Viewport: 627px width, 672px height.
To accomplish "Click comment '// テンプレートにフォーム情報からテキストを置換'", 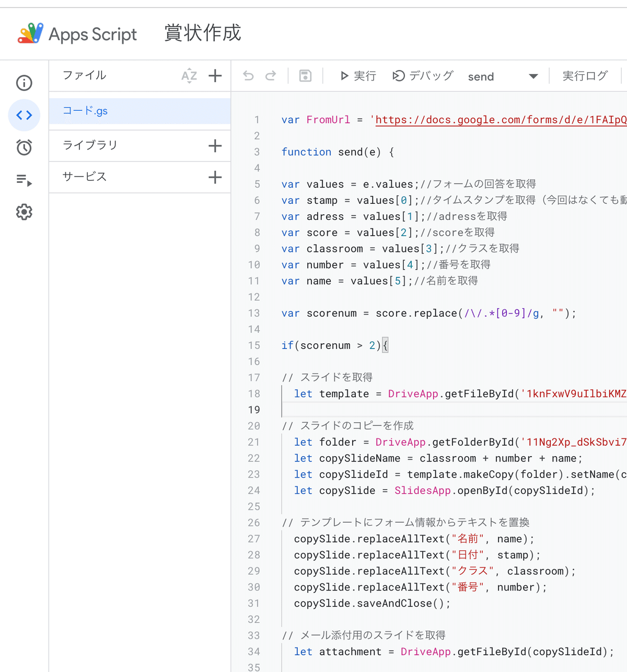I will (405, 523).
